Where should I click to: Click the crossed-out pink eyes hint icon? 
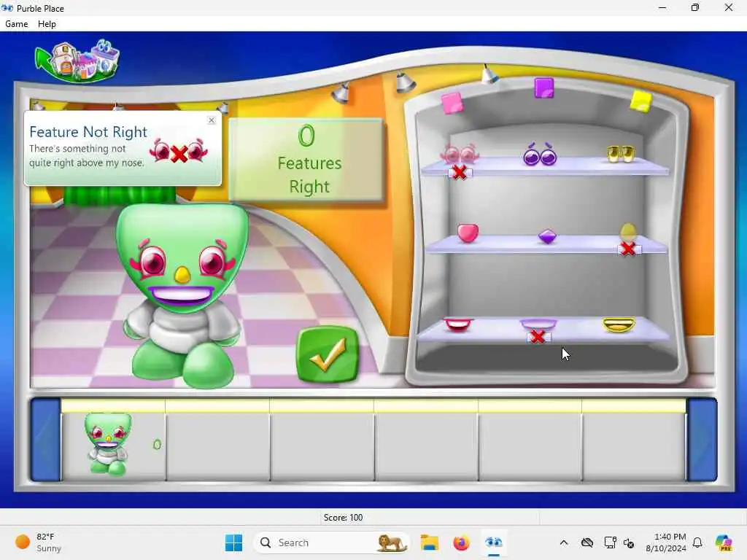pyautogui.click(x=179, y=151)
